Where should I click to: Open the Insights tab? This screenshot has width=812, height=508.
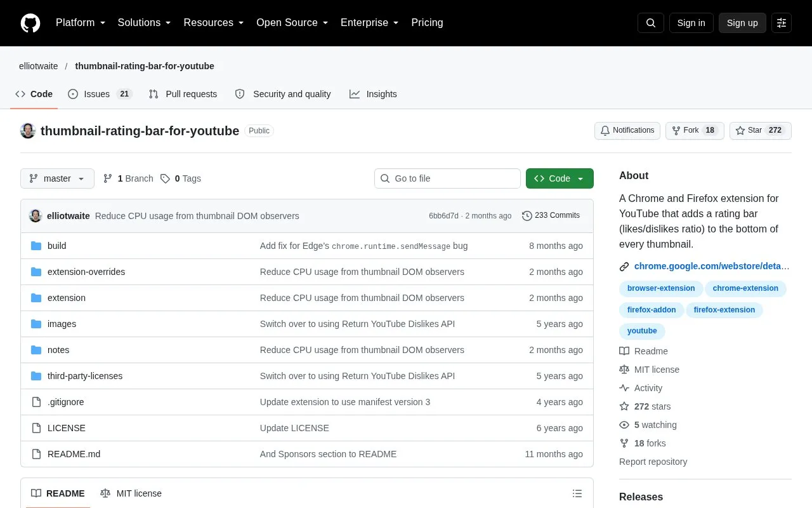coord(373,94)
